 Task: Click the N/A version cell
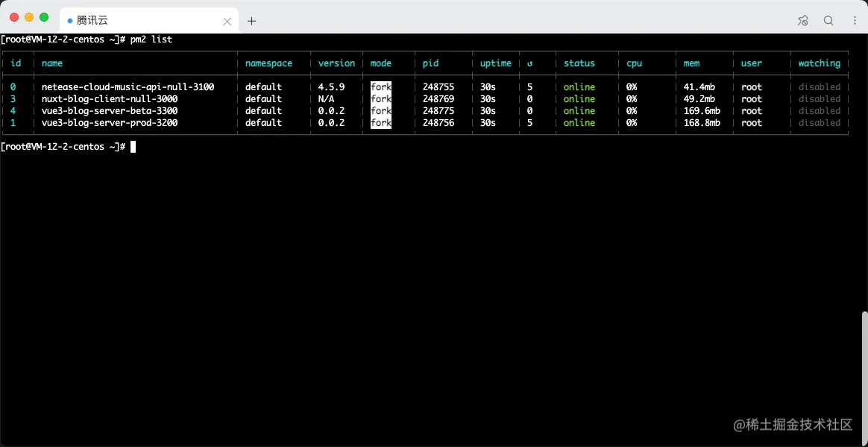point(326,99)
